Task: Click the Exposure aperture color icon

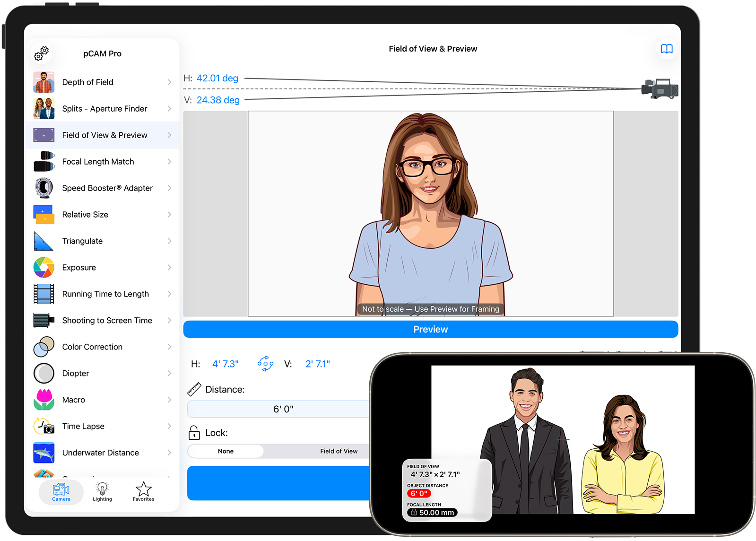Action: pos(44,268)
